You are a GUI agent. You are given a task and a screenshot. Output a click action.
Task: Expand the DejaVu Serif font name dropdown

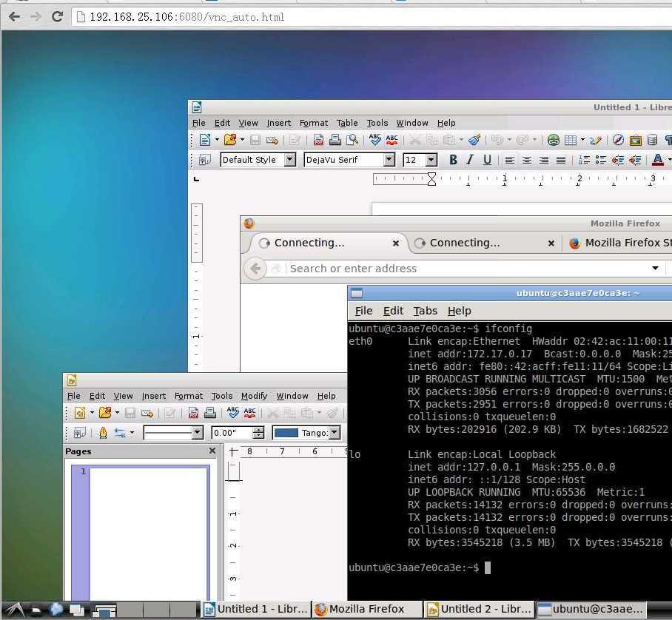(389, 160)
